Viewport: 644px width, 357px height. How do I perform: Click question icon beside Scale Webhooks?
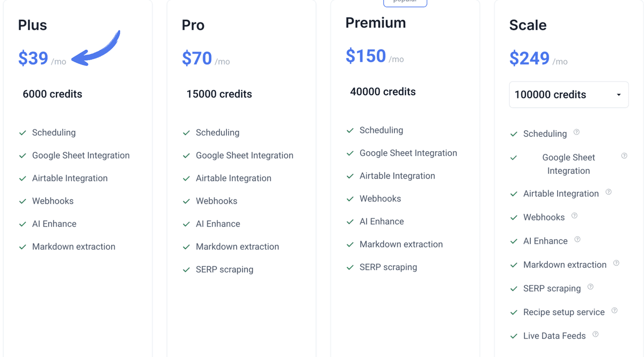click(574, 216)
